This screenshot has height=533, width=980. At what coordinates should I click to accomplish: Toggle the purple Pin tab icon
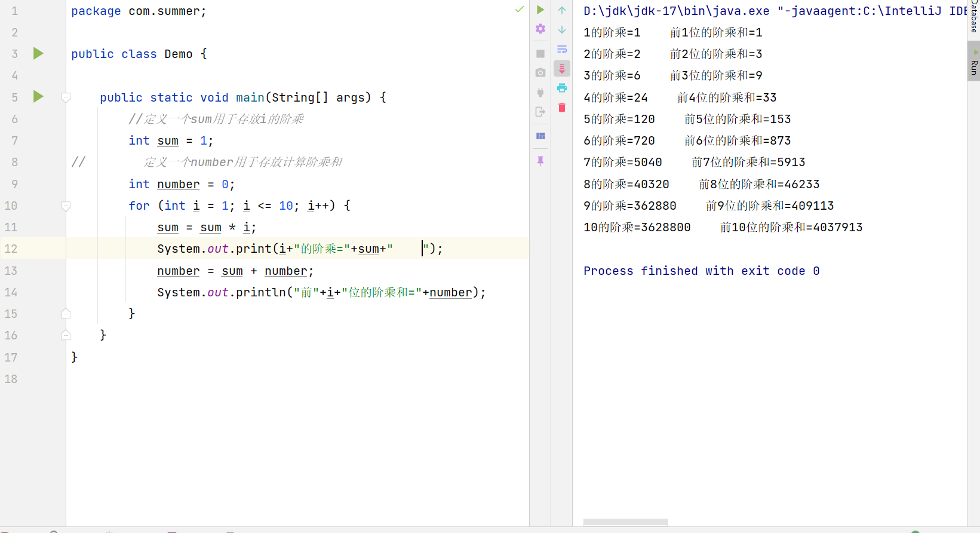[540, 161]
